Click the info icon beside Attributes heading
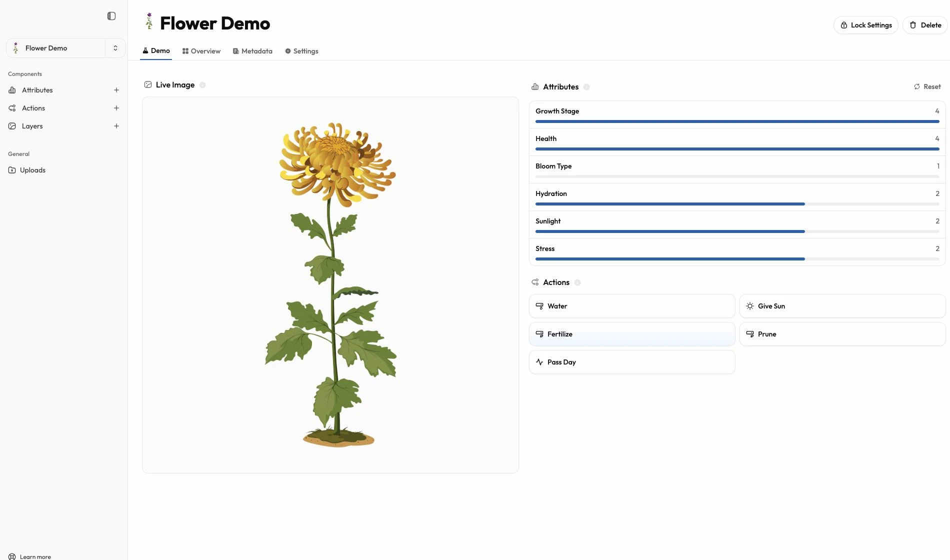This screenshot has width=950, height=560. (x=586, y=87)
